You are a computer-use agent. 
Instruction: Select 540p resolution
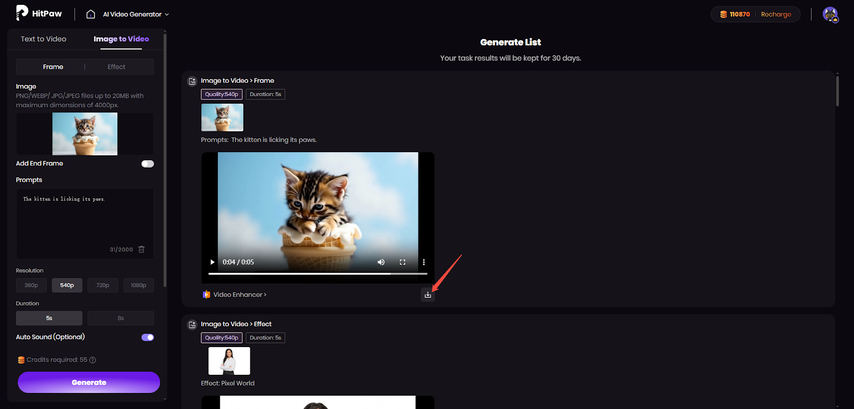point(67,285)
